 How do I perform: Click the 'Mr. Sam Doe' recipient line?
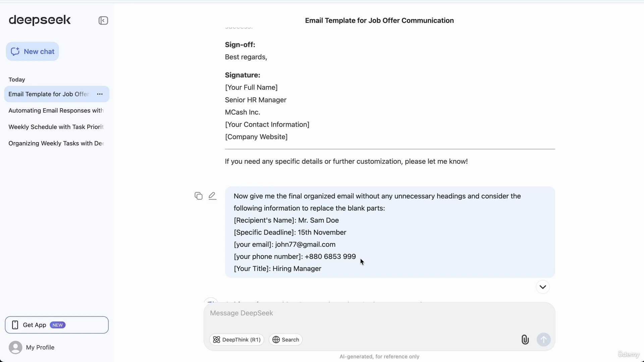click(x=286, y=220)
